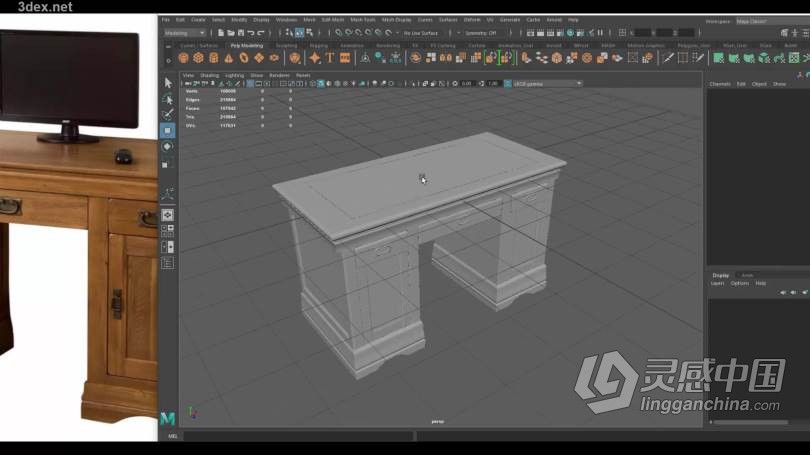Click the Undo arrow icon
The width and height of the screenshot is (810, 455).
(x=251, y=33)
